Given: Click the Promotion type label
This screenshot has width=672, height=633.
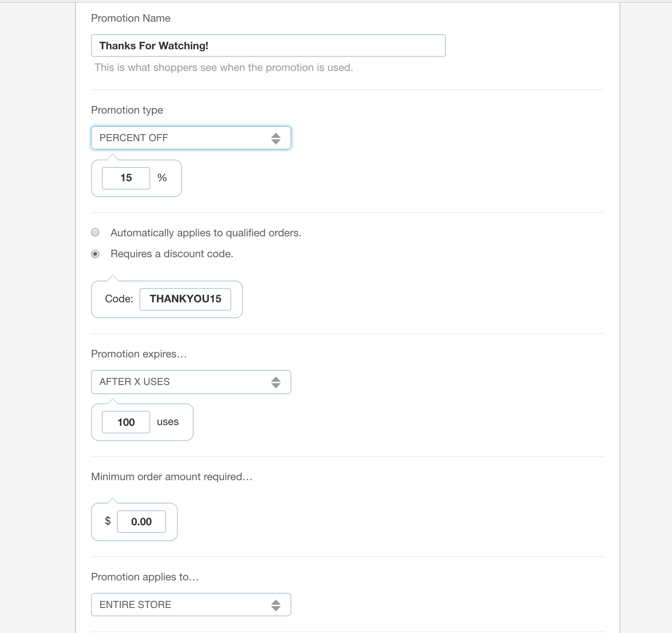Looking at the screenshot, I should pos(127,110).
